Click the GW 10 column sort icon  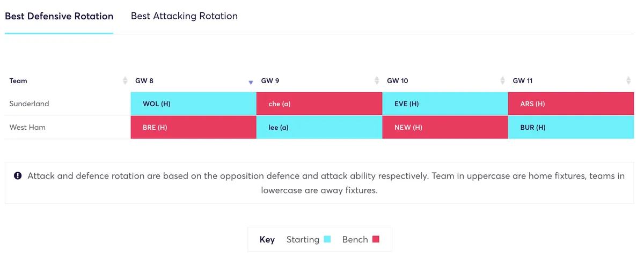[502, 81]
